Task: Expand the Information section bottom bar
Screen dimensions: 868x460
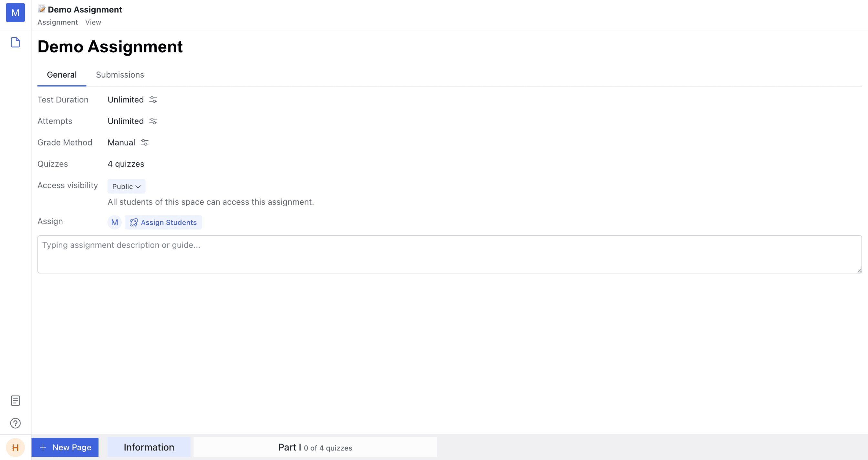Action: 149,447
